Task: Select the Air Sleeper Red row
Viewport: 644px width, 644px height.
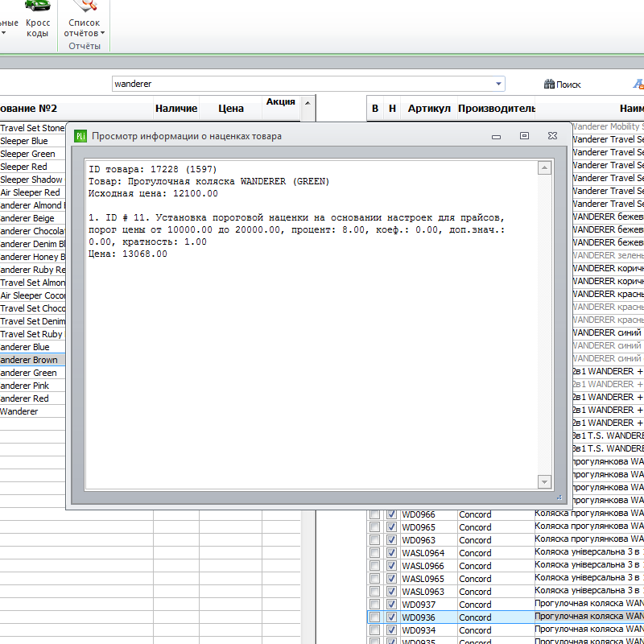Action: [x=32, y=192]
